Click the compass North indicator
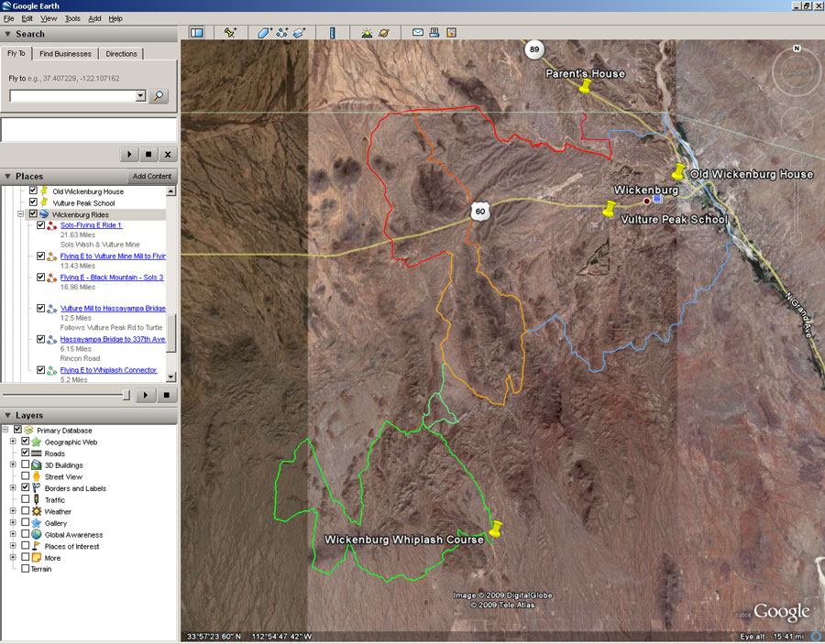This screenshot has height=644, width=825. 797,49
